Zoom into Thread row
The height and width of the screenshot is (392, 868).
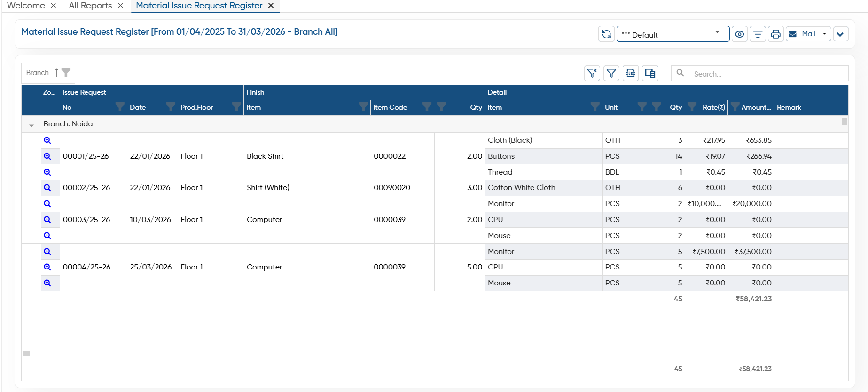tap(47, 172)
